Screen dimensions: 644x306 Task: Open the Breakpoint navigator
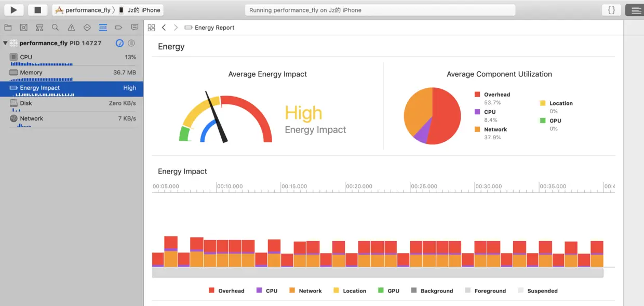[x=118, y=28]
